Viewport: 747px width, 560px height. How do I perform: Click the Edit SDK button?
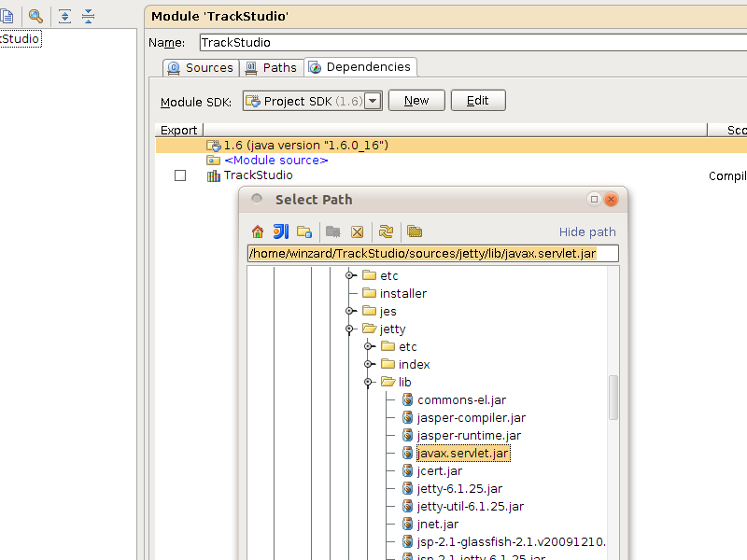pyautogui.click(x=478, y=101)
